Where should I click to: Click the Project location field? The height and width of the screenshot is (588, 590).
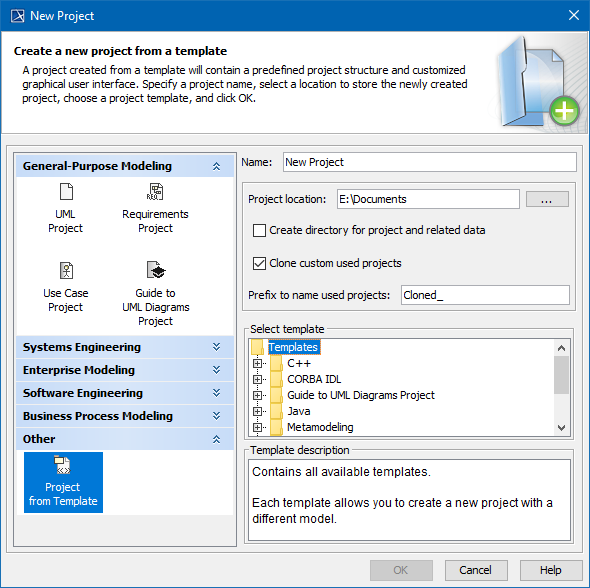point(428,199)
